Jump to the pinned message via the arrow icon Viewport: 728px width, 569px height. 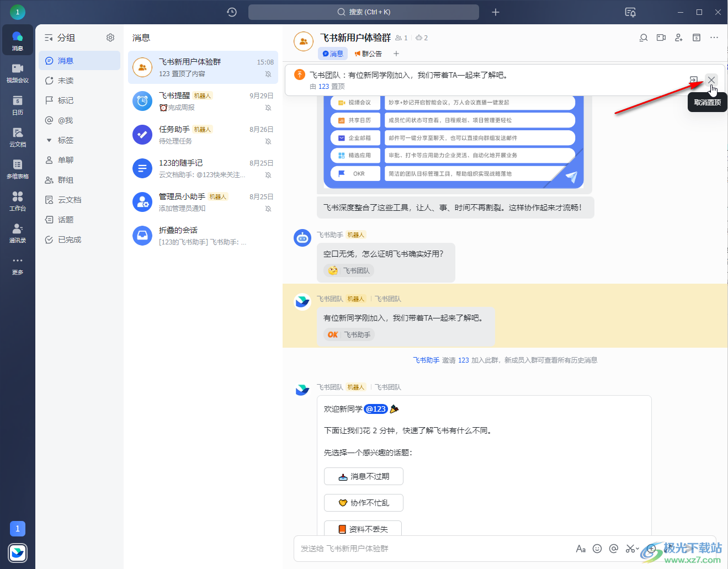pyautogui.click(x=694, y=80)
